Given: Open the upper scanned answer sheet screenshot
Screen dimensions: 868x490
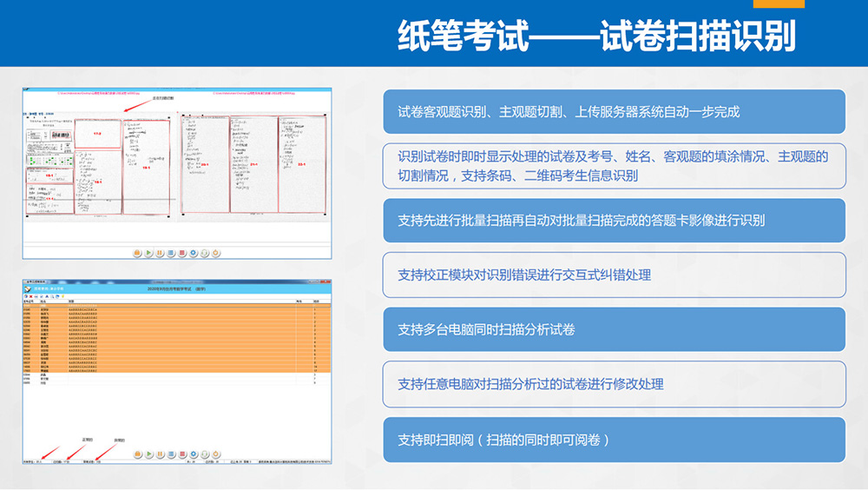Looking at the screenshot, I should (177, 172).
